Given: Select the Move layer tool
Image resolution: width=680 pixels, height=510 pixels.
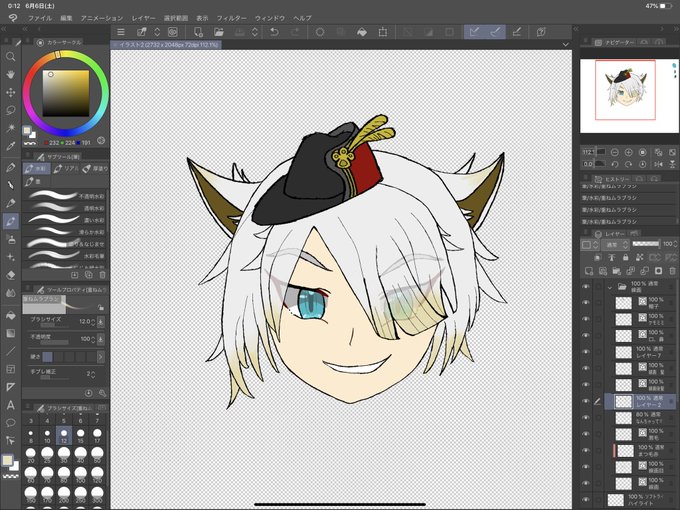Looking at the screenshot, I should point(10,92).
